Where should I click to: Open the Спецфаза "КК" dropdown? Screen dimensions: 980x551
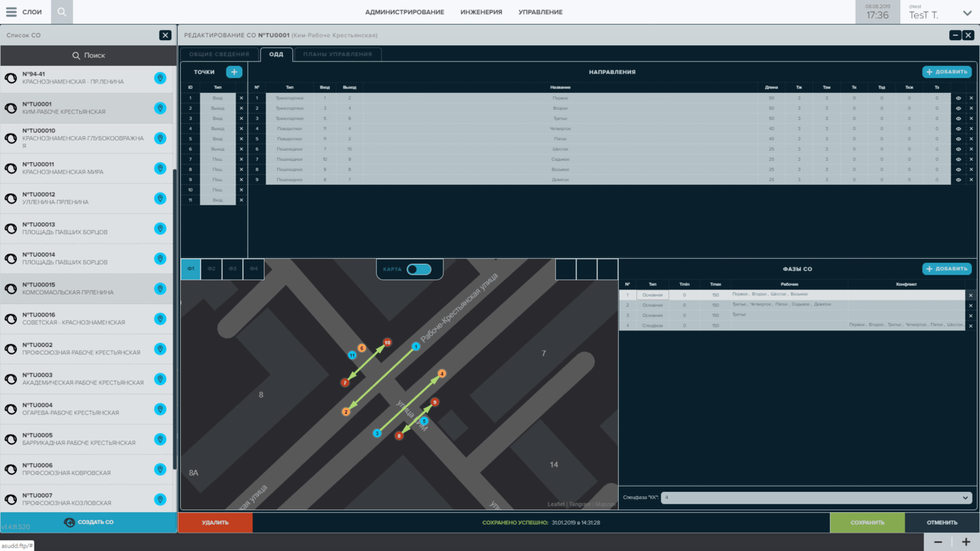click(x=815, y=498)
